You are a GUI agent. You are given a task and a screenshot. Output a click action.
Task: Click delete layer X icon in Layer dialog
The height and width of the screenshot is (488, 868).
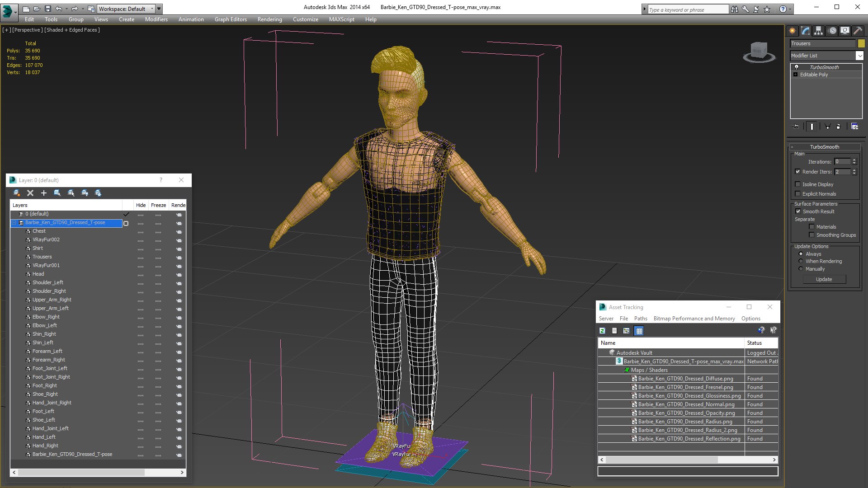click(30, 193)
